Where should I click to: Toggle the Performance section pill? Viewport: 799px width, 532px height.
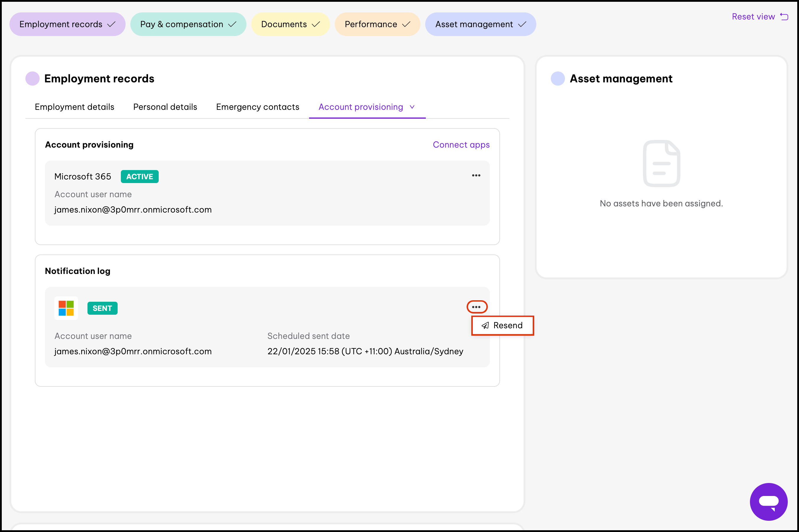(x=377, y=25)
